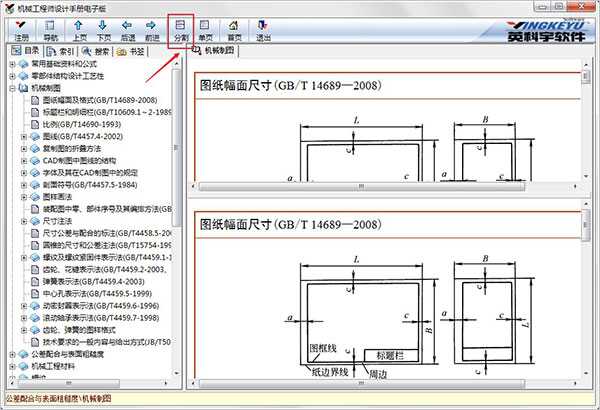This screenshot has width=600, height=410.
Task: Open 齿轮、花键表示法(GB/T4459.2-2003) entry
Action: [105, 270]
